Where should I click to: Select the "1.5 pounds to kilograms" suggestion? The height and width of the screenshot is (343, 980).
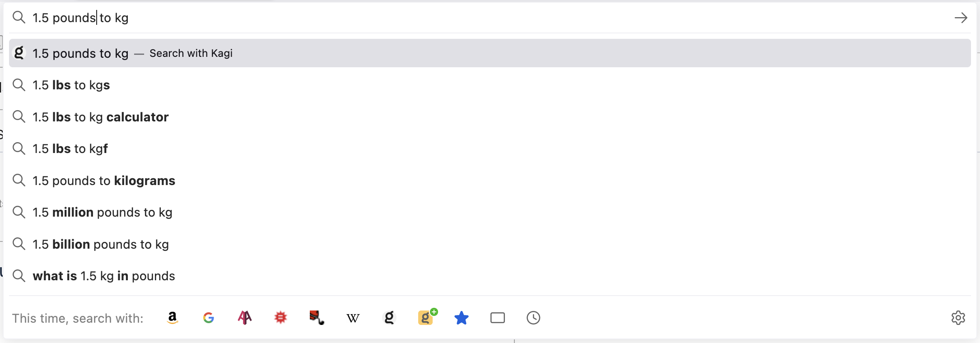104,181
